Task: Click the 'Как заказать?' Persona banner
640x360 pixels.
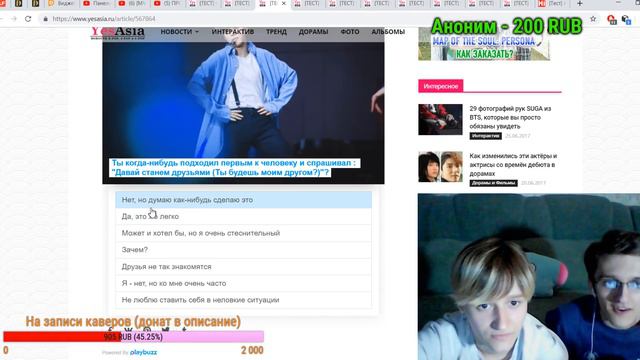Action: pyautogui.click(x=484, y=48)
